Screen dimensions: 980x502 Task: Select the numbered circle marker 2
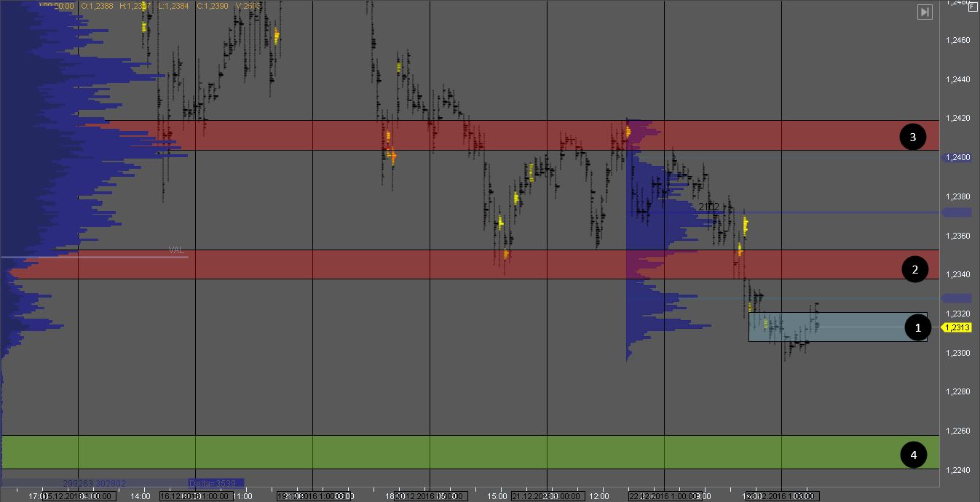914,270
